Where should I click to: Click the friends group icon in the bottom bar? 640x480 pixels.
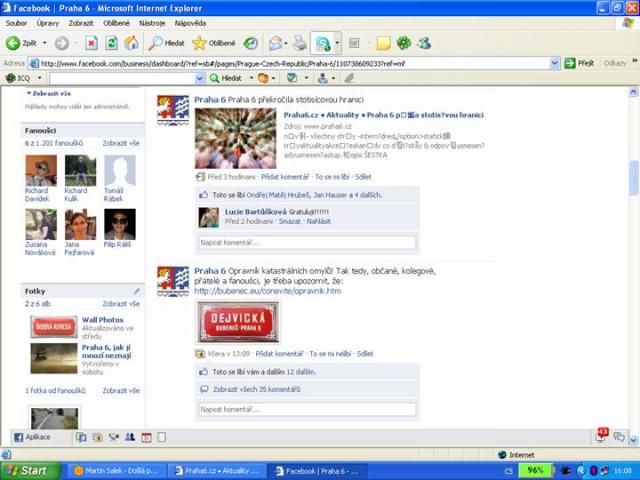[130, 438]
